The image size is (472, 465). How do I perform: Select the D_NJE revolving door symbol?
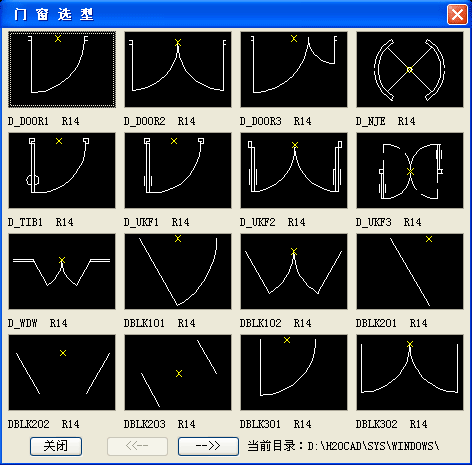(410, 69)
